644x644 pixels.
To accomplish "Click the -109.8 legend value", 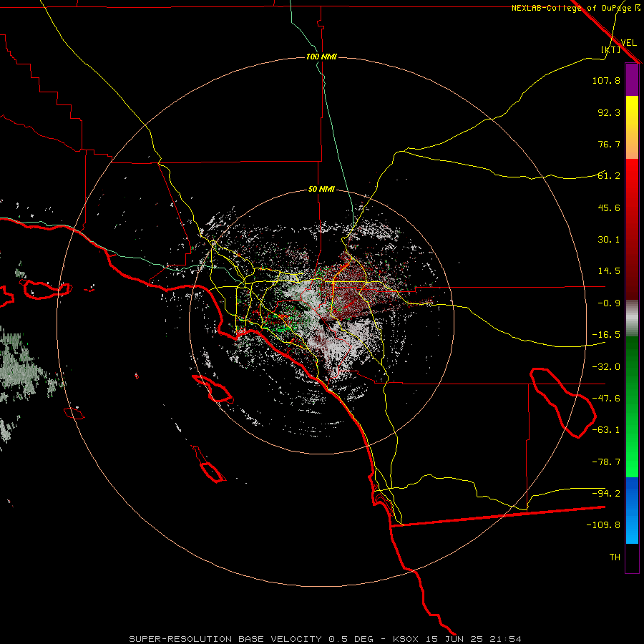I will 603,525.
